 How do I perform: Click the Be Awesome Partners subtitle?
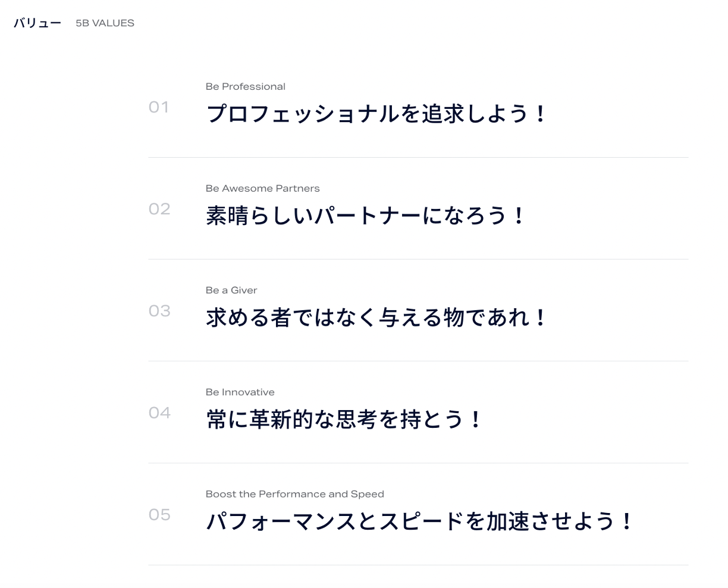click(262, 188)
